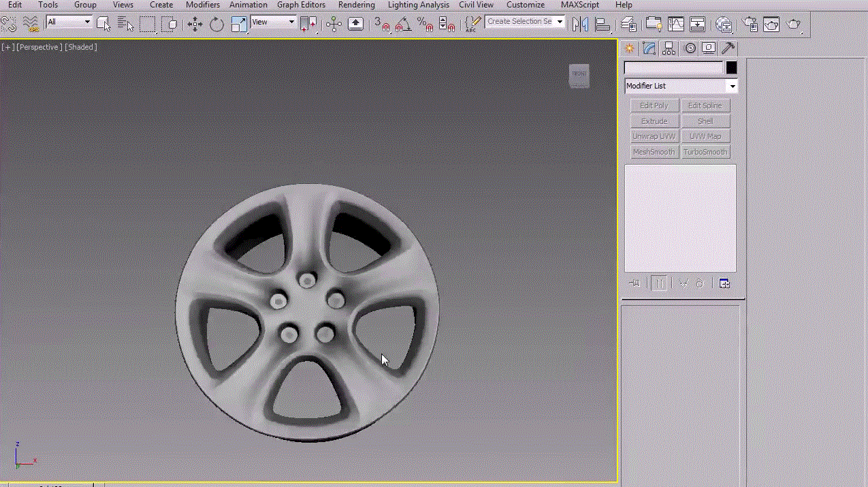Click the black object color swatch
Screen dimensions: 868x487
tap(731, 68)
